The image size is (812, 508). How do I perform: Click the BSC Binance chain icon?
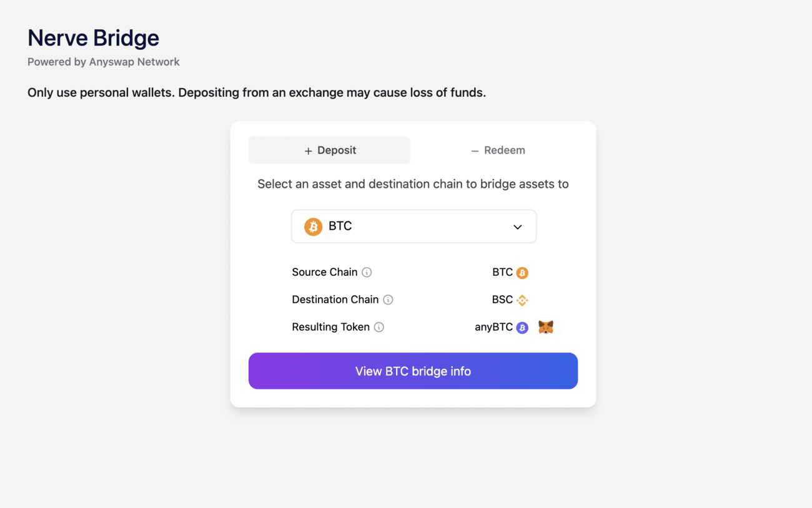click(x=522, y=300)
